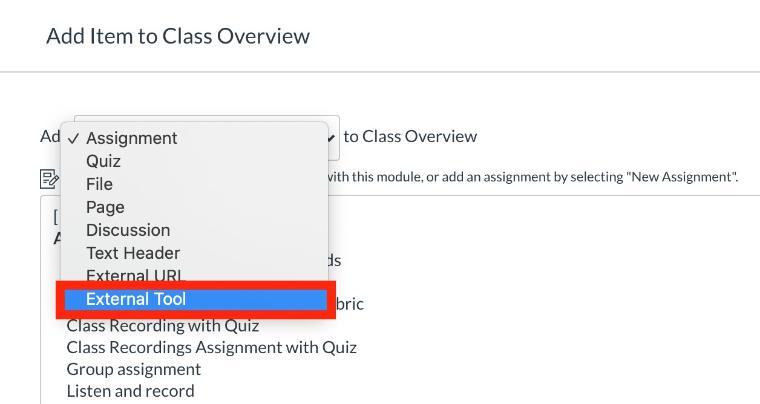Click the assignment icon beside the help text
The image size is (760, 404).
click(49, 179)
